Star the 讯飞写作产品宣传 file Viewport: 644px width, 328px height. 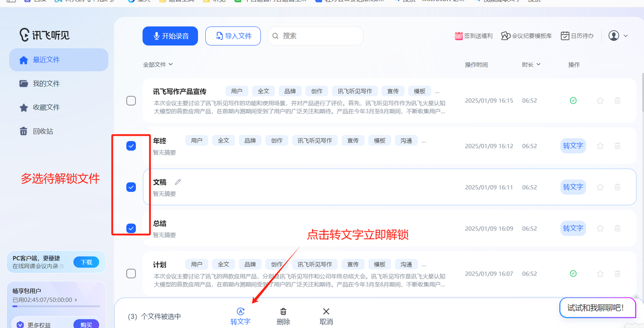click(600, 101)
